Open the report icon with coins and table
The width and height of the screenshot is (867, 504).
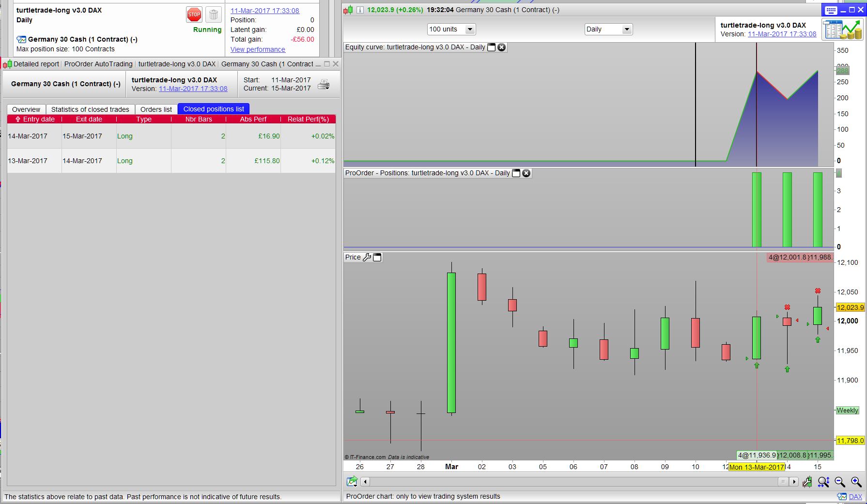click(x=843, y=30)
